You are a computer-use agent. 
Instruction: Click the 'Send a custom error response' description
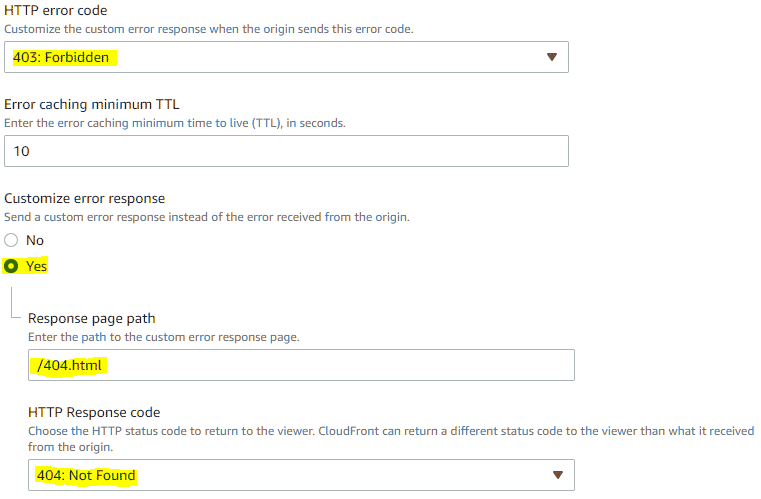click(207, 217)
